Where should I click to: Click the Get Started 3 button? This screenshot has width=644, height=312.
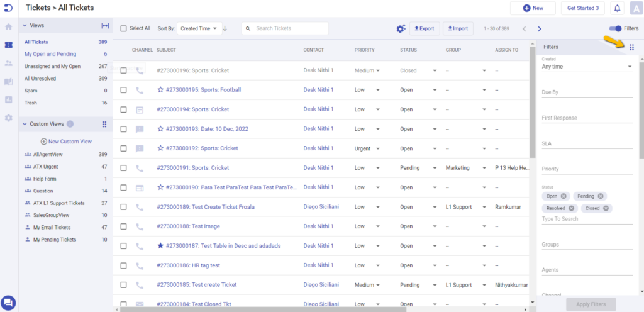click(582, 8)
